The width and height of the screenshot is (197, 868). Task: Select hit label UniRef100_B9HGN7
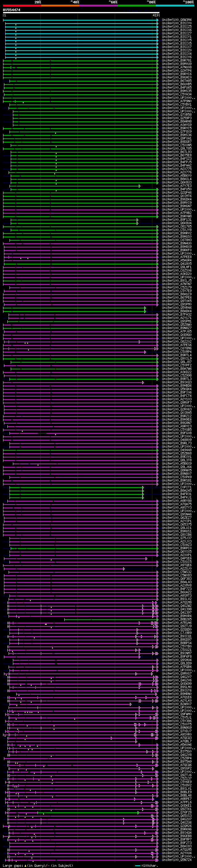pos(177,206)
